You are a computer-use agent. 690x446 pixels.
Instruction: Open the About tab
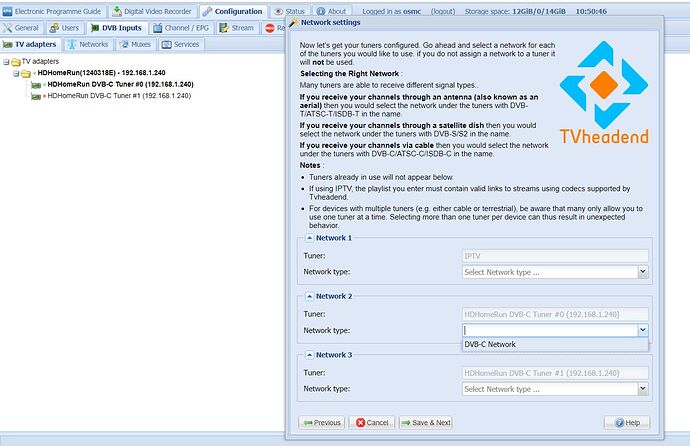point(331,11)
